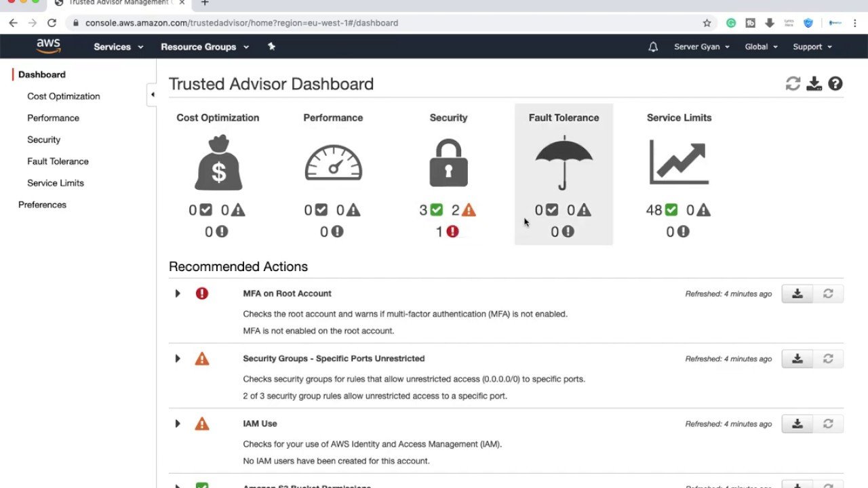Open Preferences in the sidebar
The height and width of the screenshot is (488, 868).
(42, 205)
